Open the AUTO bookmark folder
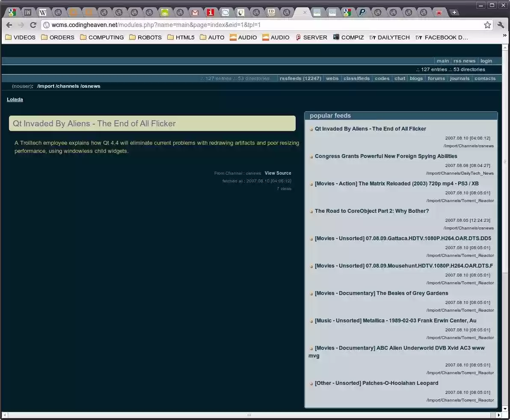This screenshot has width=510, height=420. tap(212, 37)
